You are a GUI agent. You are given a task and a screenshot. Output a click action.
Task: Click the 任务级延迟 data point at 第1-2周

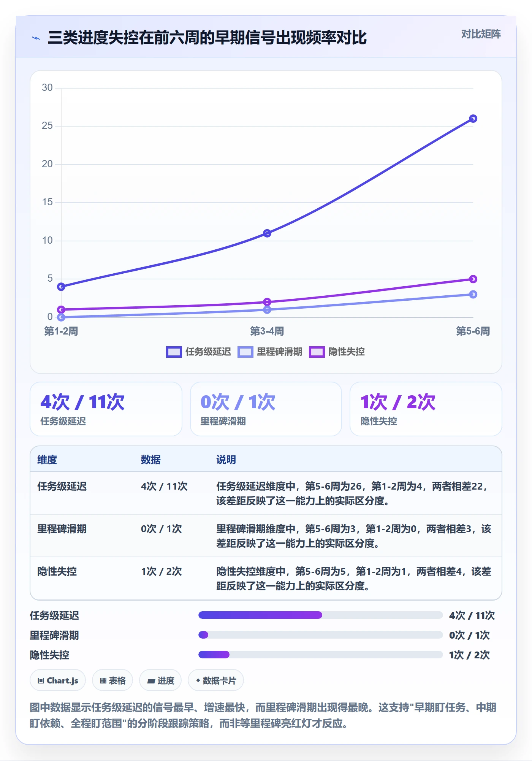click(61, 287)
